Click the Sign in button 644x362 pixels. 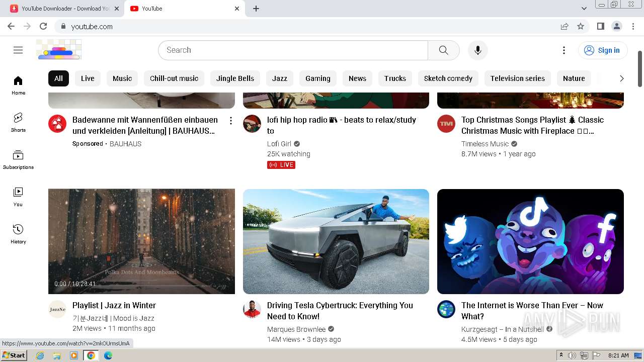click(603, 50)
